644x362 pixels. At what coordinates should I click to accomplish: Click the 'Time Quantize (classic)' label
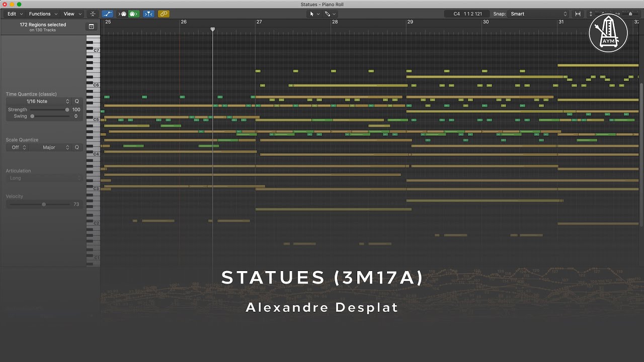[31, 94]
